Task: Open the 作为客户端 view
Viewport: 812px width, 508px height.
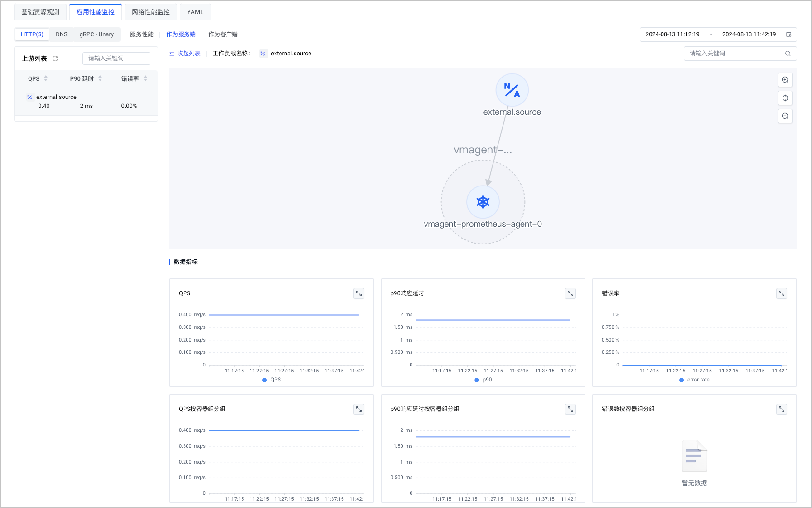Action: point(223,34)
